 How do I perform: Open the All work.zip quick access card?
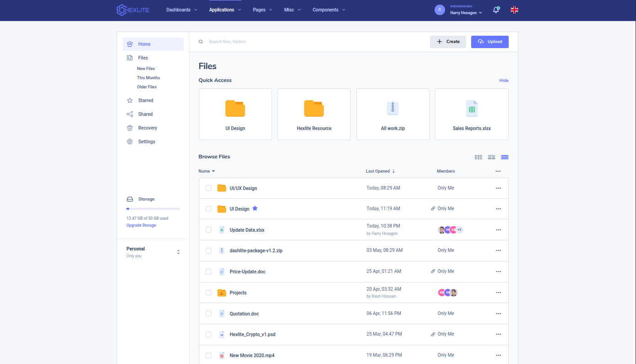[x=392, y=114]
